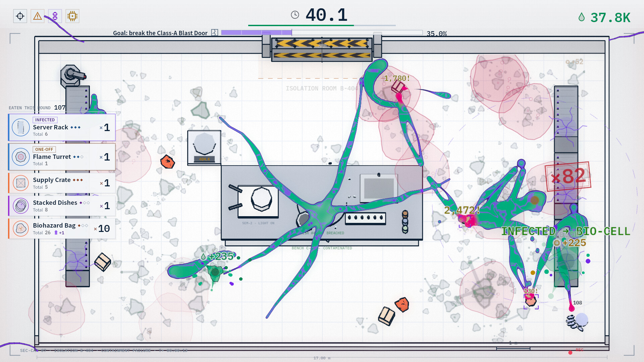Select the Flame Turret circular icon

tap(21, 157)
